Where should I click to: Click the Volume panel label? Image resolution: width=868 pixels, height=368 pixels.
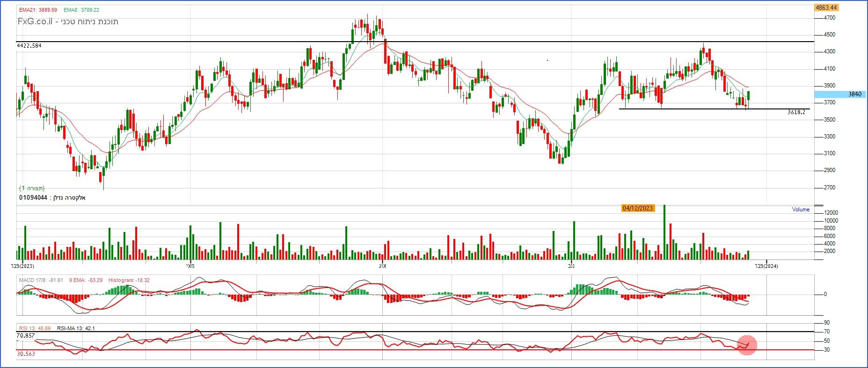point(800,209)
